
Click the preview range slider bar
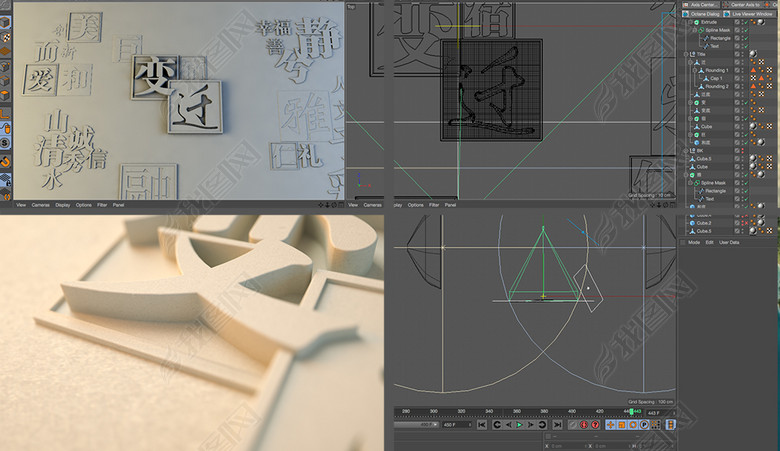point(416,425)
